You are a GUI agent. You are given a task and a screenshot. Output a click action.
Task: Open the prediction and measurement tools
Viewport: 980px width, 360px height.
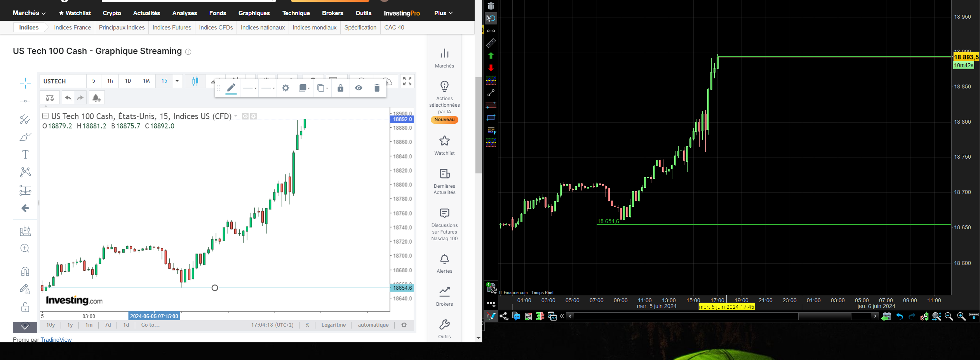[x=25, y=190]
